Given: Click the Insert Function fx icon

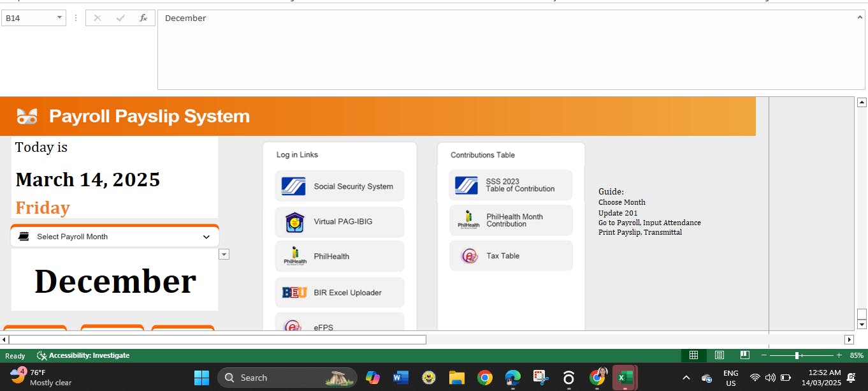Looking at the screenshot, I should pos(143,18).
